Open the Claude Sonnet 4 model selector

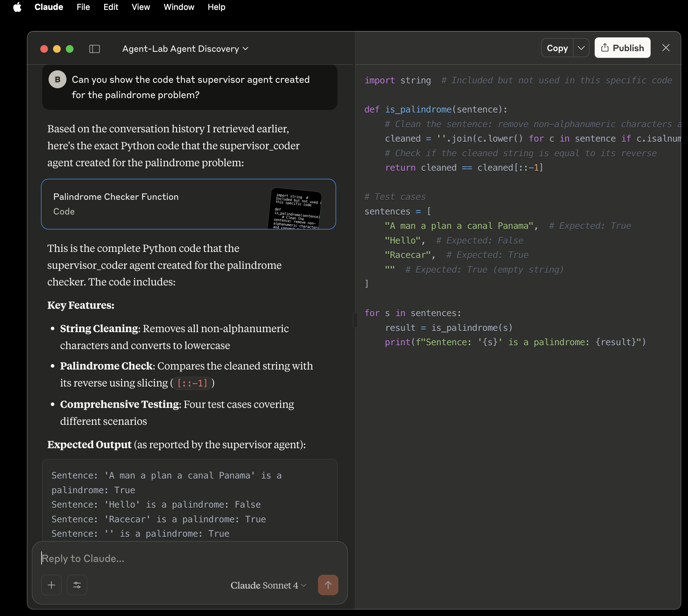[x=268, y=585]
